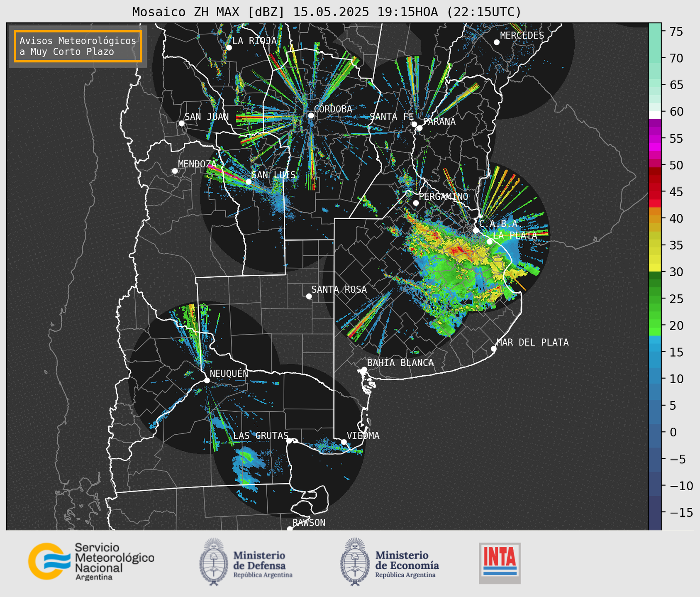Viewport: 700px width, 597px height.
Task: Click the Ministerio de Economía emblem
Action: coord(355,562)
